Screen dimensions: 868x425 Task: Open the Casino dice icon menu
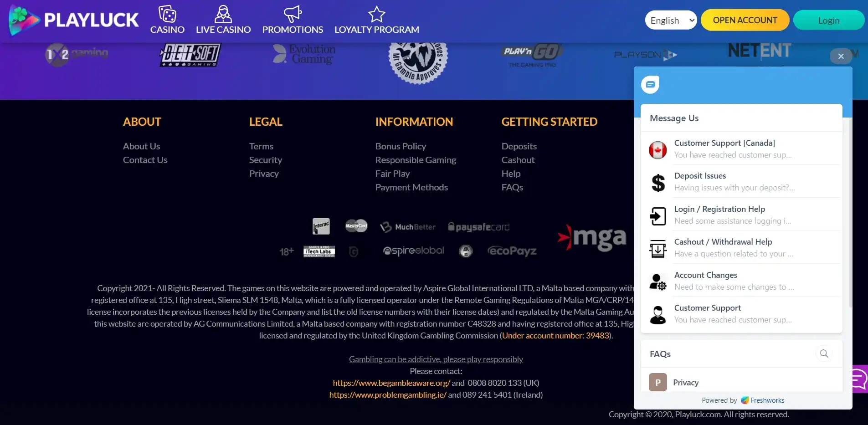pos(167,15)
